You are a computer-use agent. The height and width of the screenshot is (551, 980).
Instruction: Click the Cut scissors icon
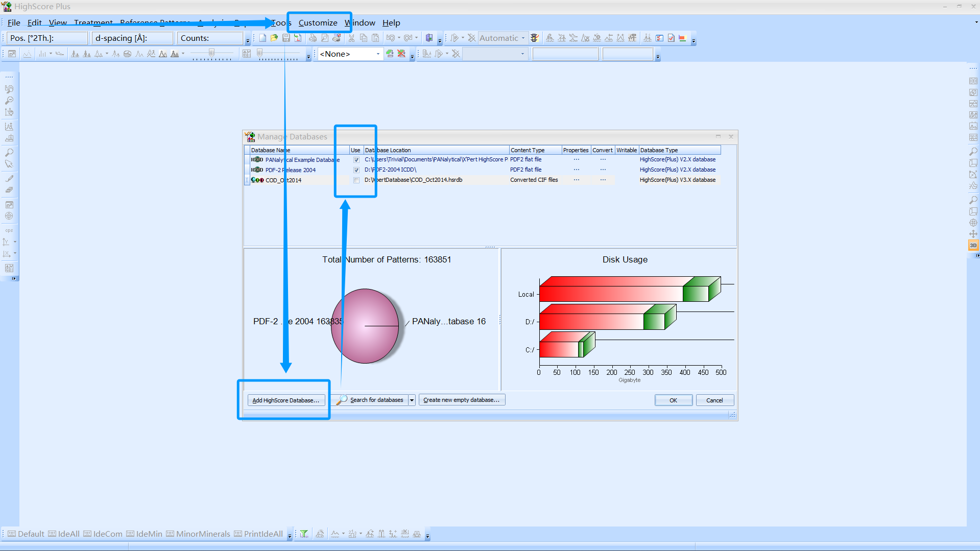click(351, 38)
